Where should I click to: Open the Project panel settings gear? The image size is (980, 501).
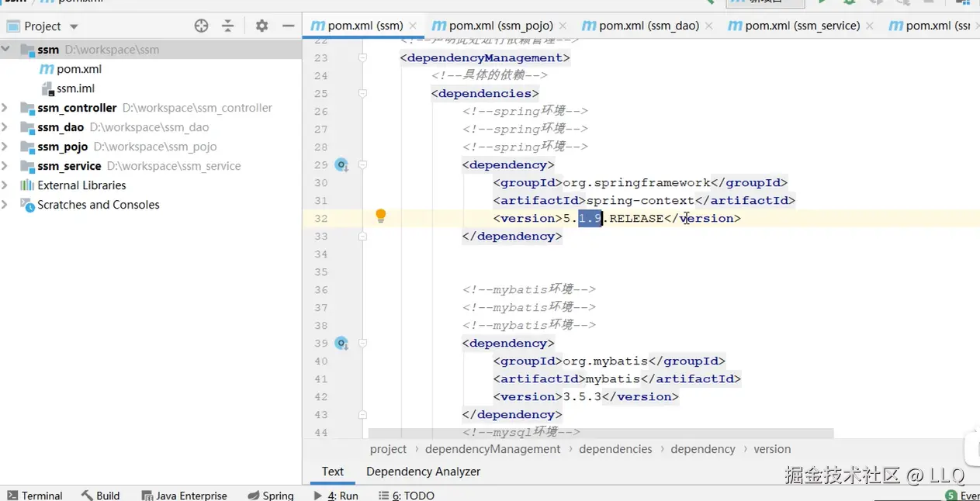click(x=261, y=26)
